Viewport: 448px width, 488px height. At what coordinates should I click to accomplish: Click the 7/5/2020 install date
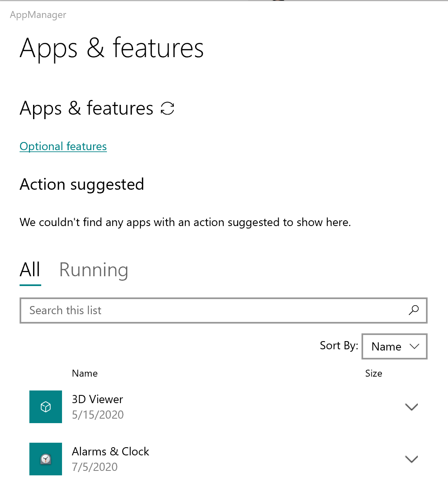pos(95,467)
